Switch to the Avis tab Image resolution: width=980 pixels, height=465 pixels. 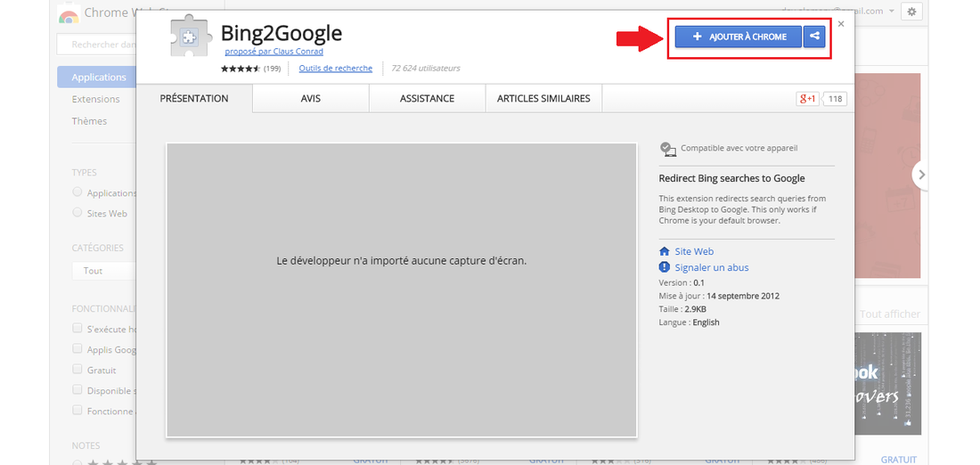(311, 99)
